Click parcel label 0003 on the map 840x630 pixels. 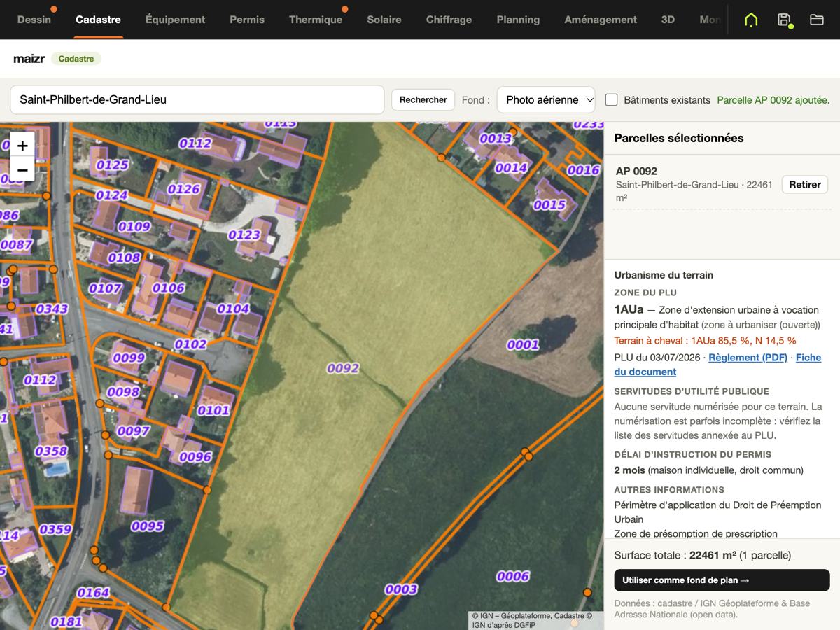pyautogui.click(x=401, y=589)
